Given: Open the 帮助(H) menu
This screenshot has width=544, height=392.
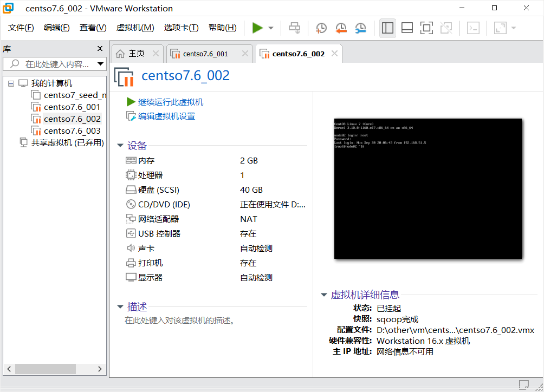Looking at the screenshot, I should tap(222, 28).
